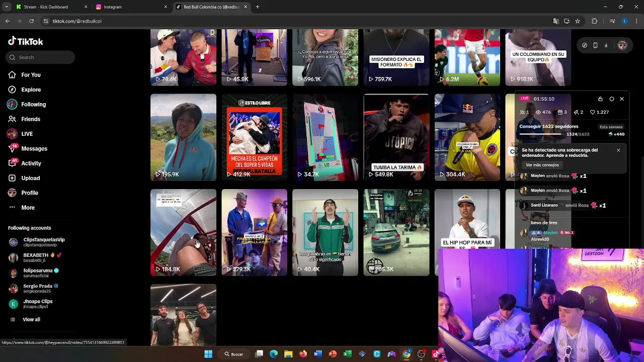Open the LIVE section in sidebar
The height and width of the screenshot is (362, 644).
(x=20, y=134)
